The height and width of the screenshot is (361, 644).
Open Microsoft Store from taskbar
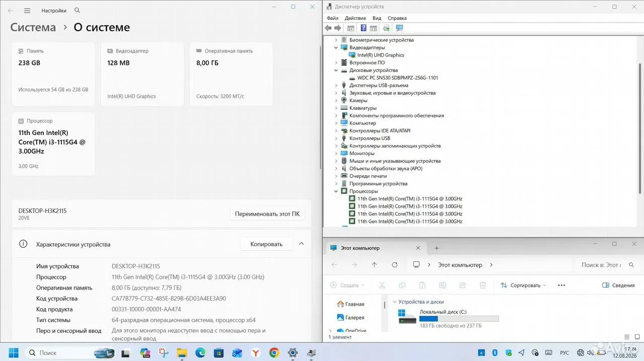pos(218,353)
